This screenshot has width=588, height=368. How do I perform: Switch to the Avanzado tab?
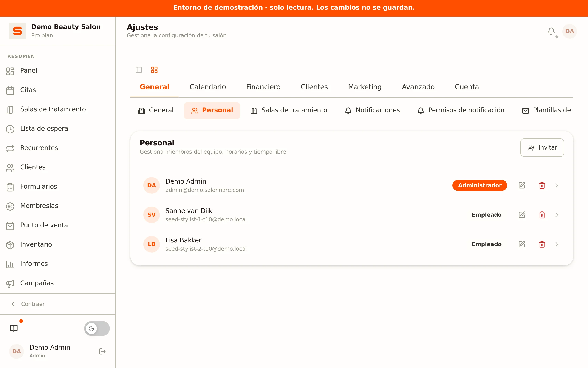click(418, 87)
